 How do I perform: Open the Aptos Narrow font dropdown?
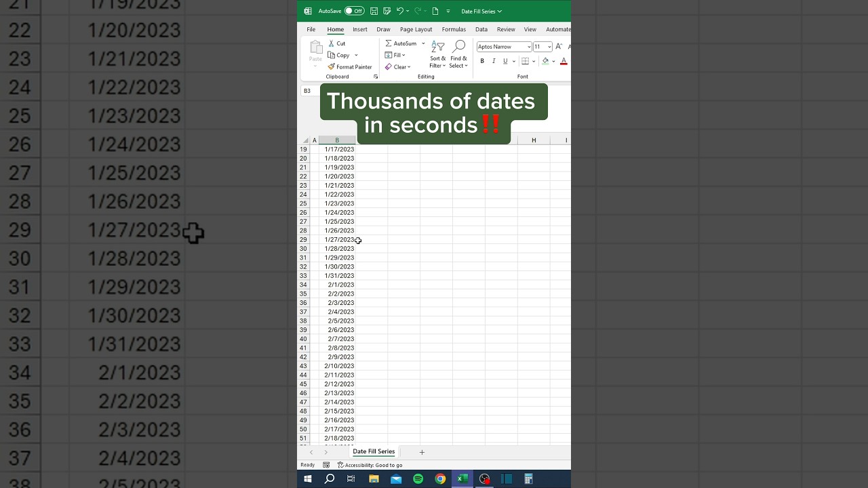point(528,46)
